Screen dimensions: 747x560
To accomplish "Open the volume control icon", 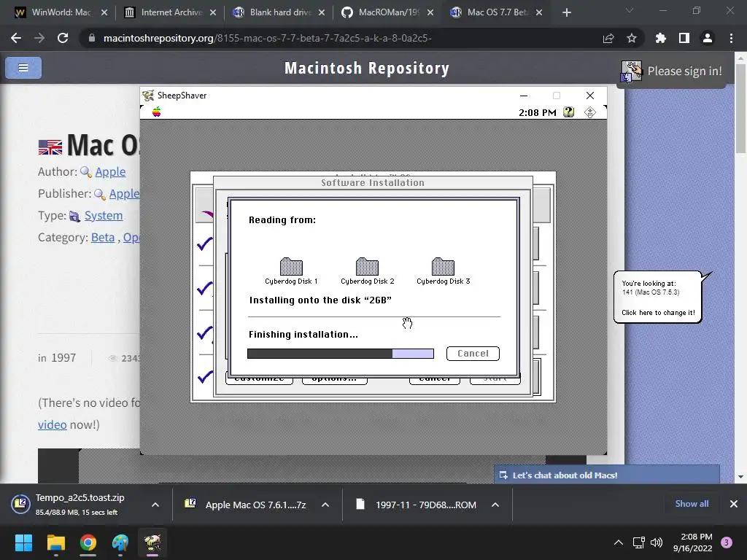I will [657, 542].
